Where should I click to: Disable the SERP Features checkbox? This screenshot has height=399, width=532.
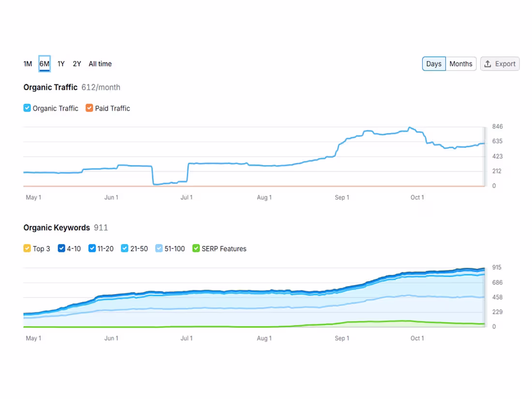pos(196,249)
